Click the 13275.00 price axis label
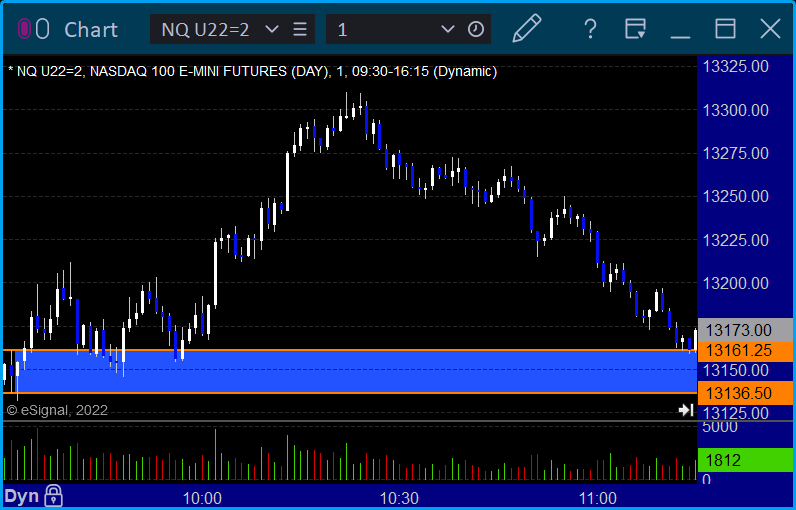This screenshot has height=510, width=796. coord(736,153)
